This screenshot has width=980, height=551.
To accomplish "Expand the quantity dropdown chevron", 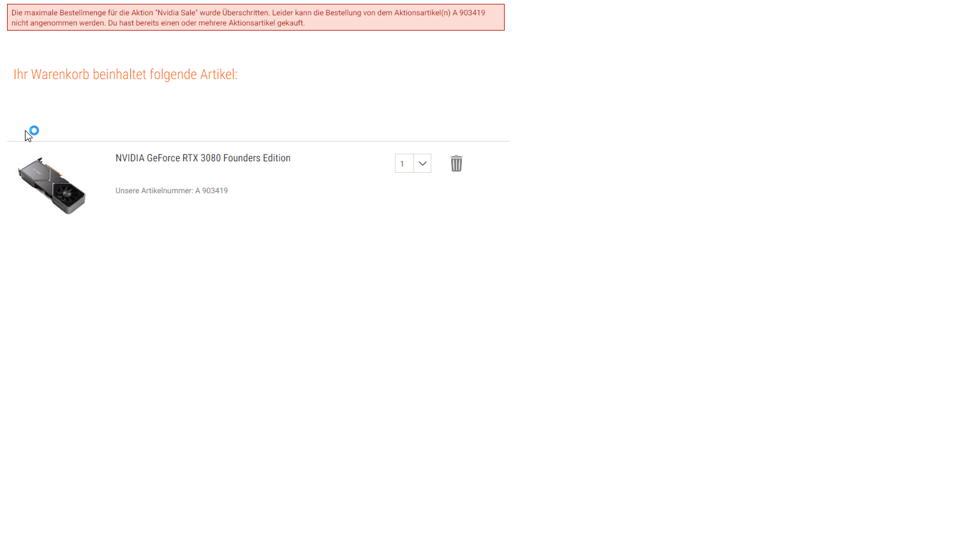I will 422,163.
